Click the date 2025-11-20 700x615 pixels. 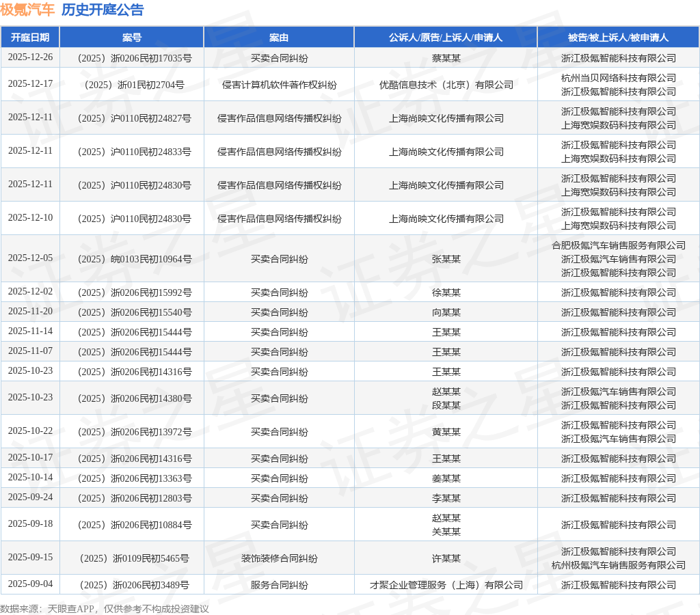30,311
